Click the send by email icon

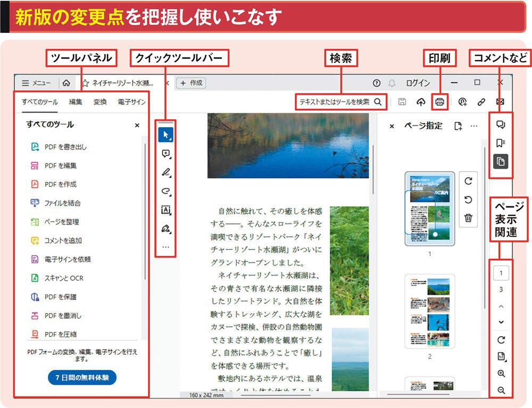pos(500,102)
